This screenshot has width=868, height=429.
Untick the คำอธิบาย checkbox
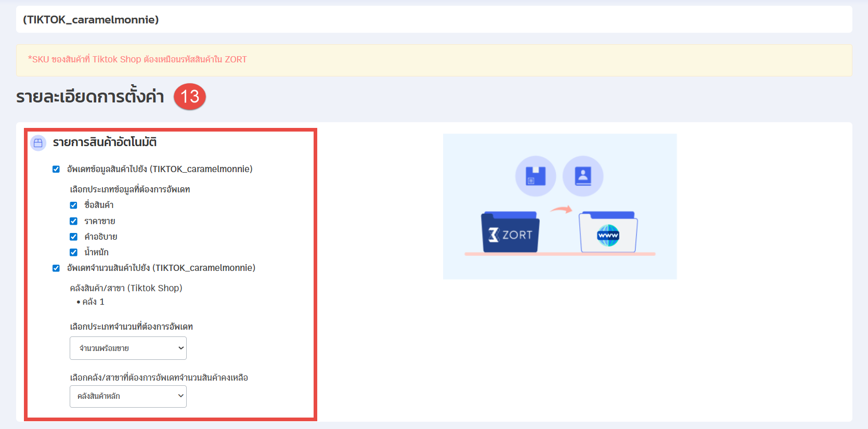click(73, 237)
